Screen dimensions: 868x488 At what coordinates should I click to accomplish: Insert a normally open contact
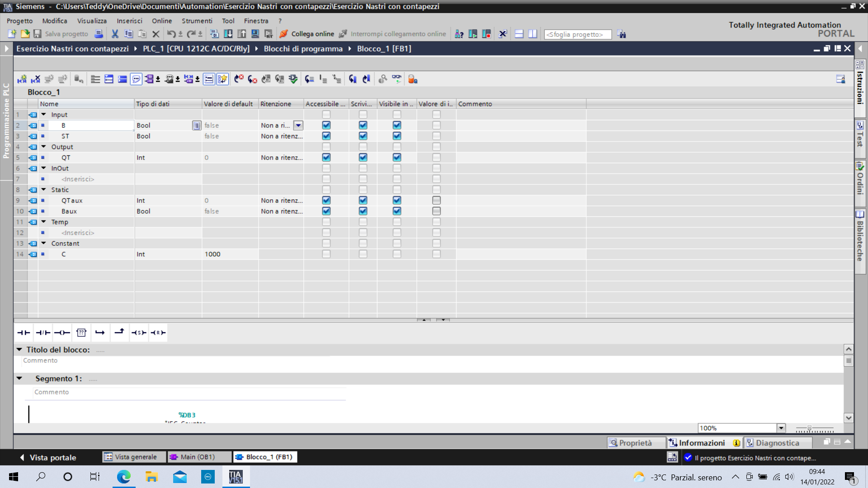pos(24,333)
